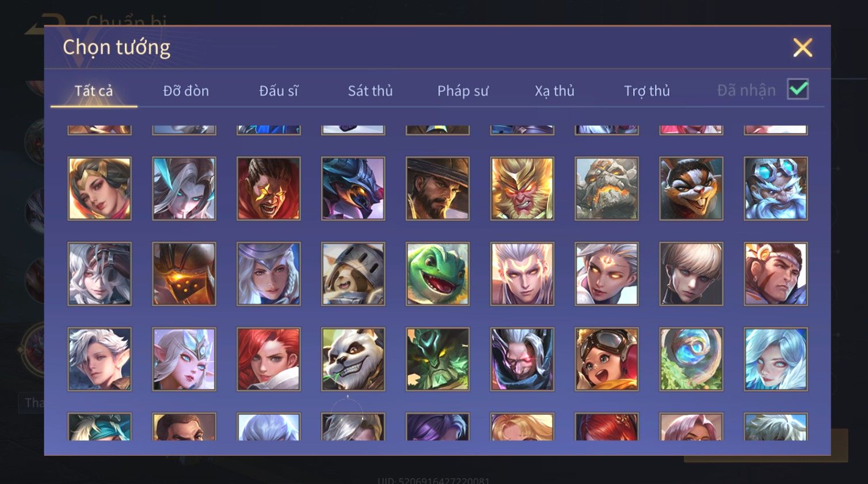868x484 pixels.
Task: Pick the white-bearded dwarf with blue goggles
Action: pyautogui.click(x=776, y=188)
